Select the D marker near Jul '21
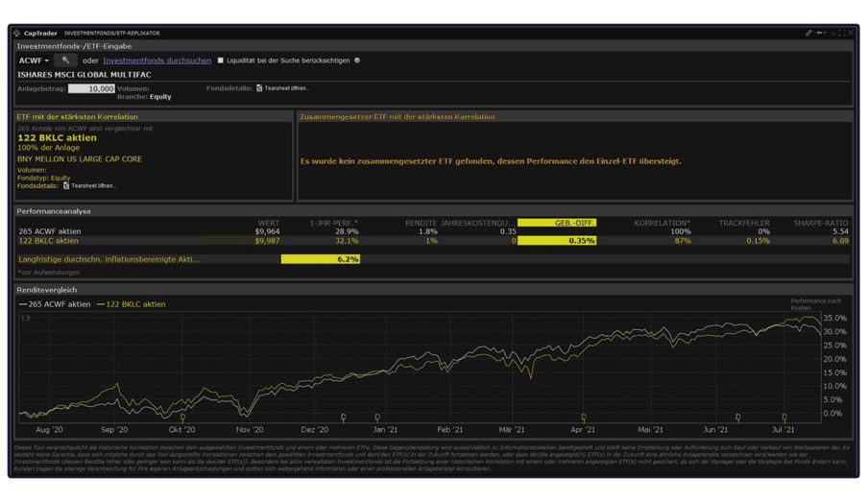Viewport: 868px width, 502px height. pyautogui.click(x=784, y=418)
